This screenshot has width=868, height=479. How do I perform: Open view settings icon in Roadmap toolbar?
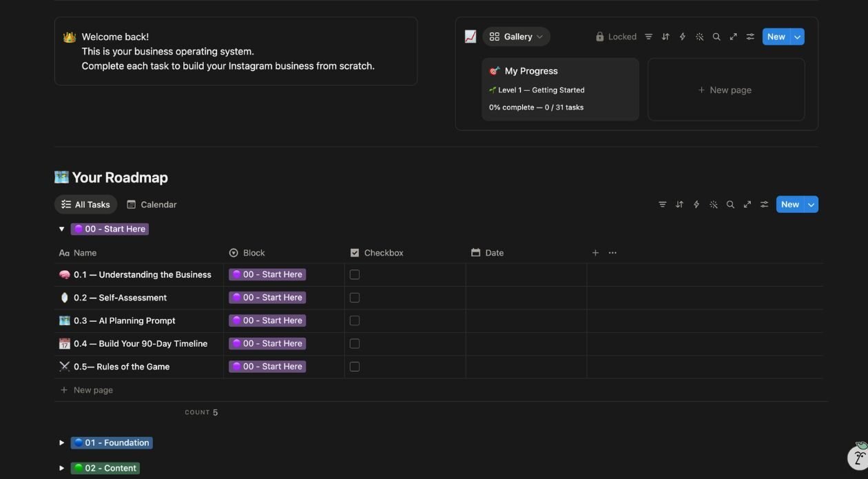(x=764, y=205)
